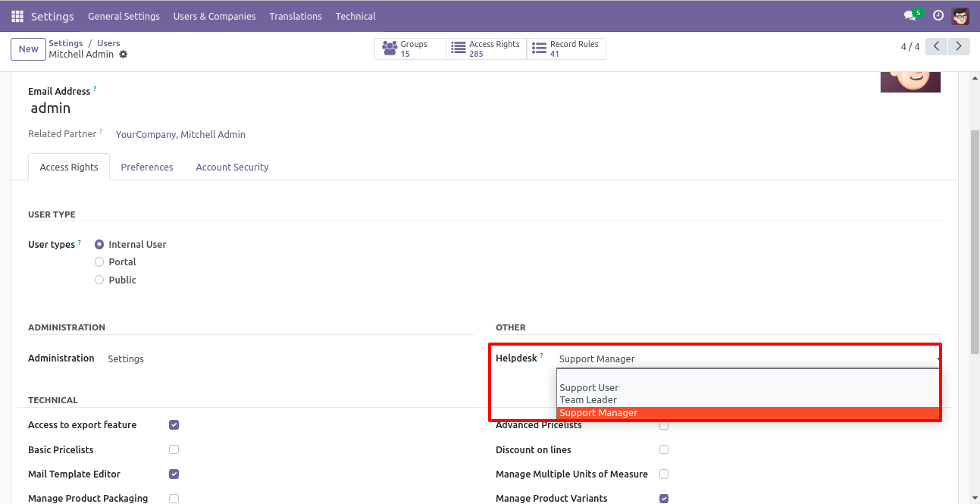980x504 pixels.
Task: Click the Groups people icon
Action: coord(390,49)
